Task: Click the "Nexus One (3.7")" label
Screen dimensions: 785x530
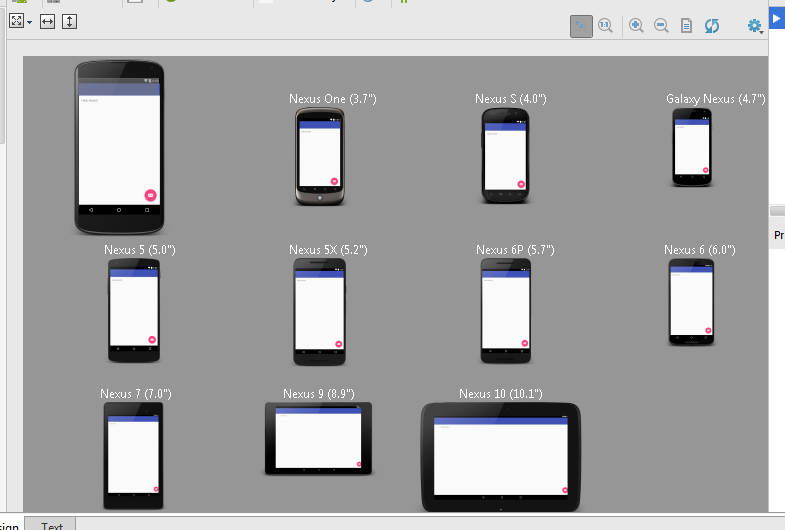Action: pyautogui.click(x=332, y=99)
